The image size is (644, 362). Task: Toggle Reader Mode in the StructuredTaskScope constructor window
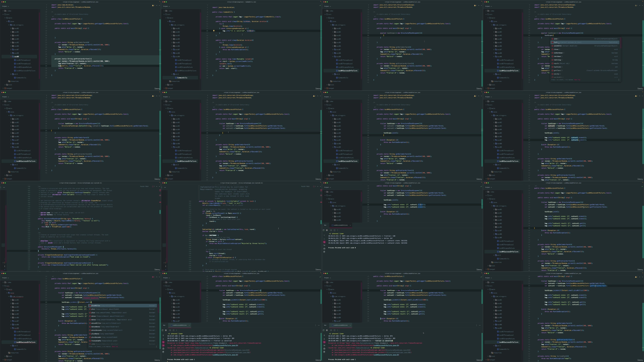pyautogui.click(x=144, y=186)
